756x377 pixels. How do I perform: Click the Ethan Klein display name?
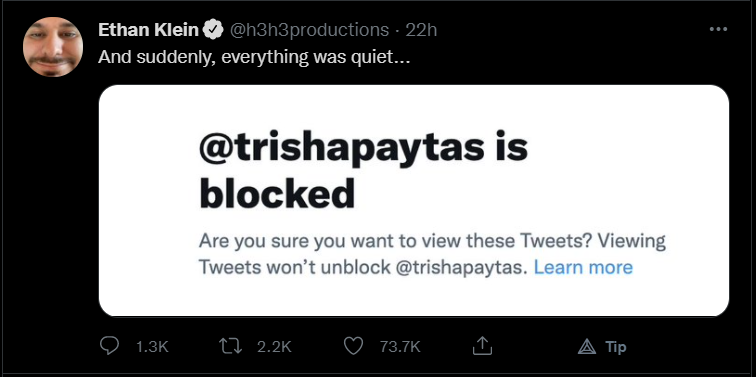tap(148, 30)
